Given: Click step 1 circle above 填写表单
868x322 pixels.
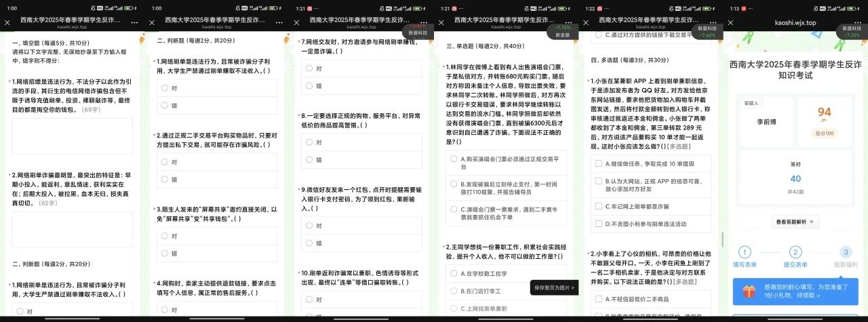Looking at the screenshot, I should coord(744,252).
